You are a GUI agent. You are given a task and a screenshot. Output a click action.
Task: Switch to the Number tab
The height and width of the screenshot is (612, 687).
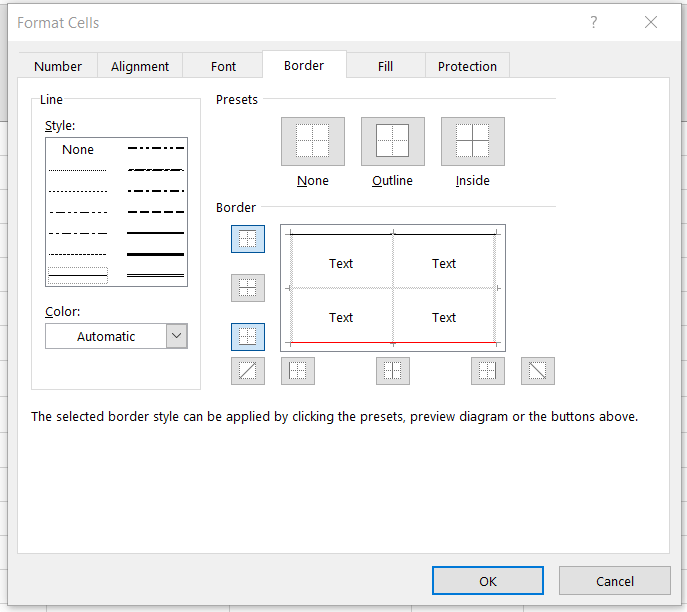click(x=58, y=66)
